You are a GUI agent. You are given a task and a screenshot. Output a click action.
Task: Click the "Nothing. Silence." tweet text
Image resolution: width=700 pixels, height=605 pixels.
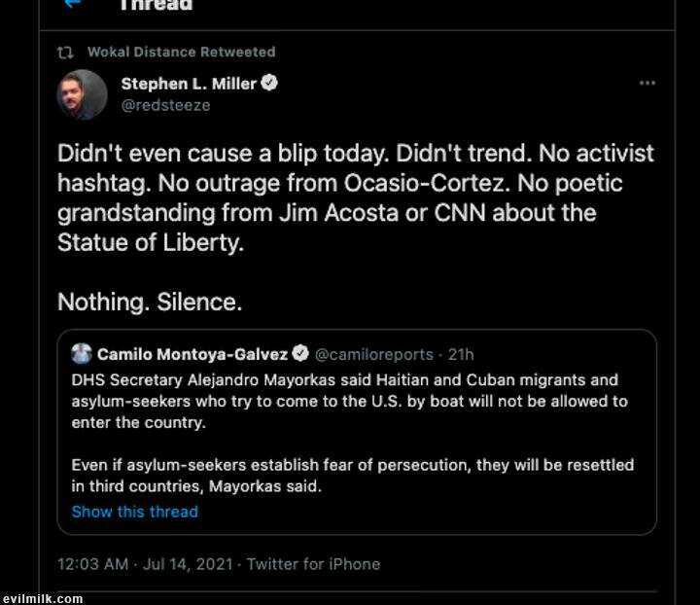[x=150, y=302]
